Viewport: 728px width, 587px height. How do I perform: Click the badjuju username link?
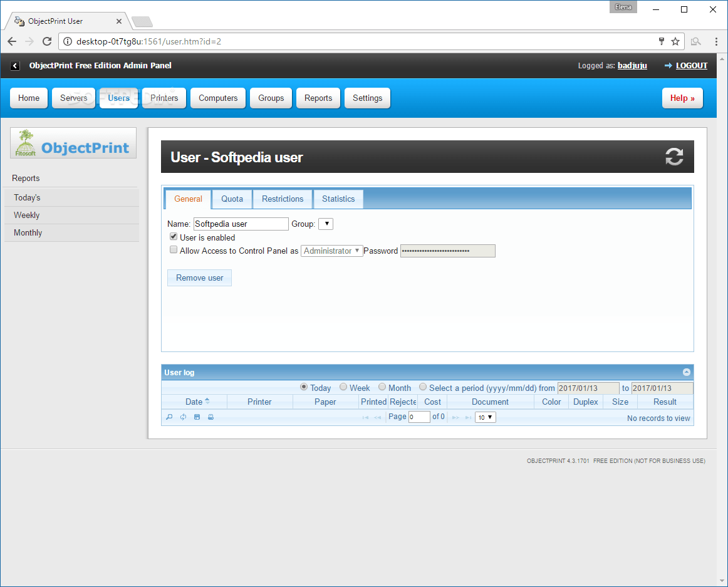pyautogui.click(x=632, y=66)
